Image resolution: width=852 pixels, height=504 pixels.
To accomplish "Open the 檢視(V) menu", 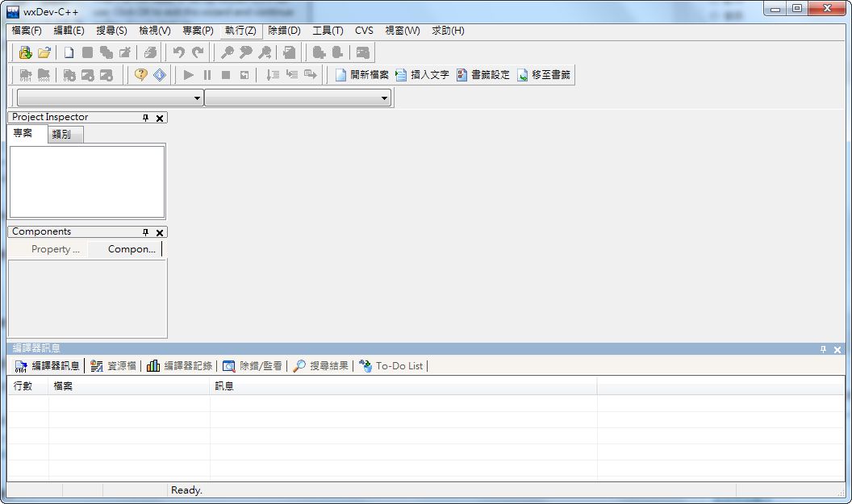I will pos(155,31).
